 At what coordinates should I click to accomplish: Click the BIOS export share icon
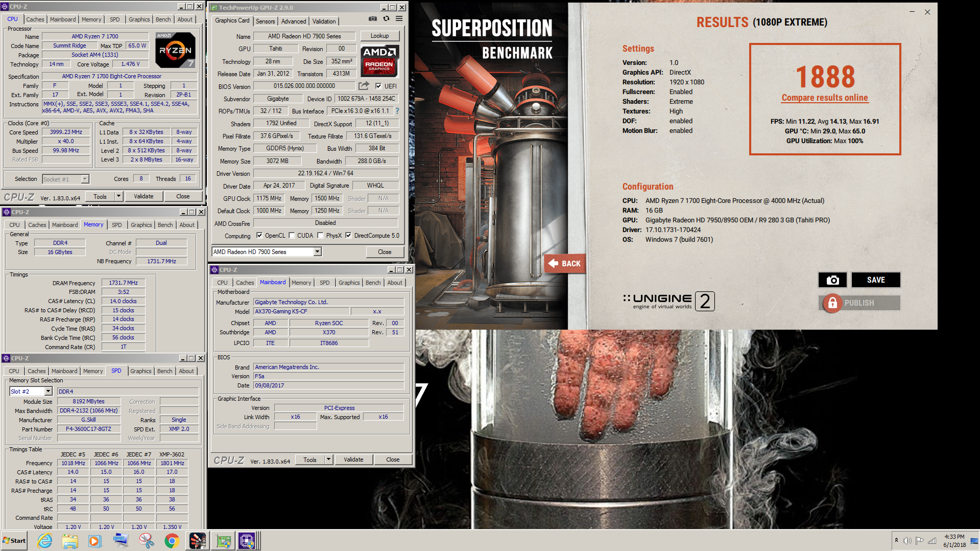[x=364, y=86]
